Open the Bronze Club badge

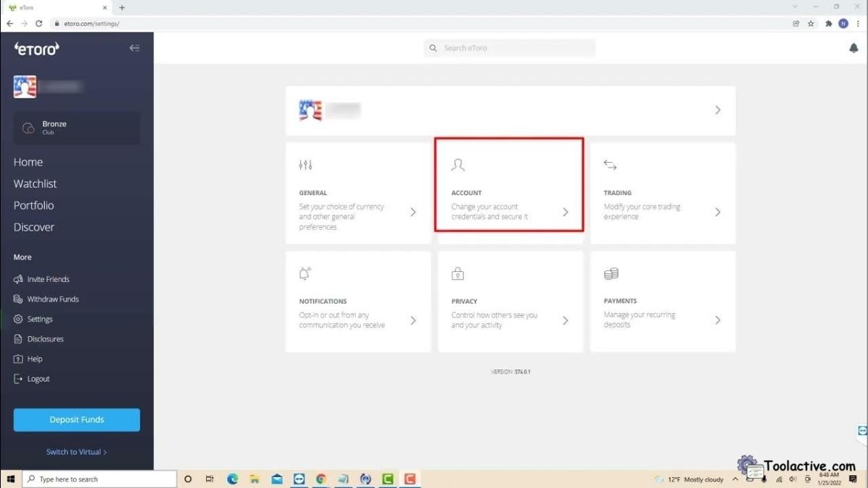[77, 128]
